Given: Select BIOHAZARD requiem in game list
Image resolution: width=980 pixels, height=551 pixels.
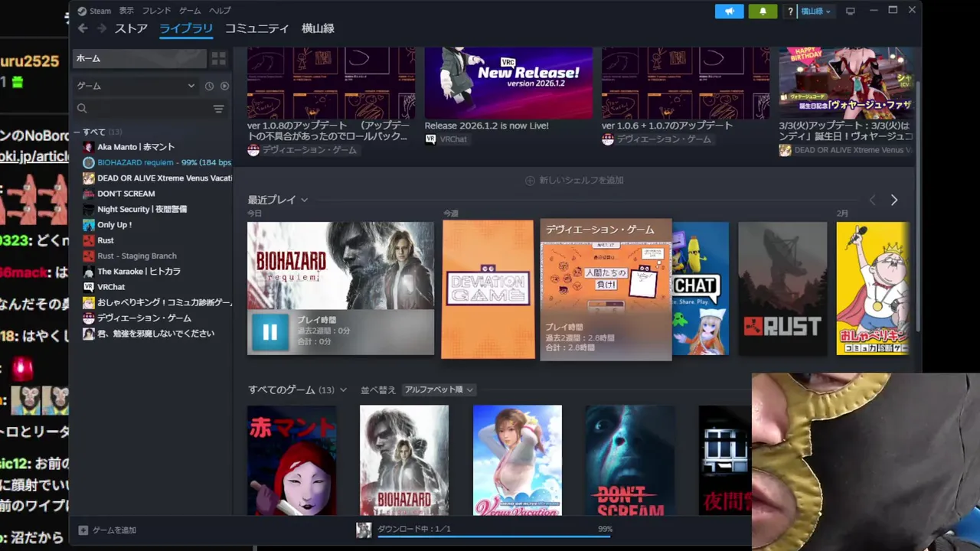Looking at the screenshot, I should point(157,162).
